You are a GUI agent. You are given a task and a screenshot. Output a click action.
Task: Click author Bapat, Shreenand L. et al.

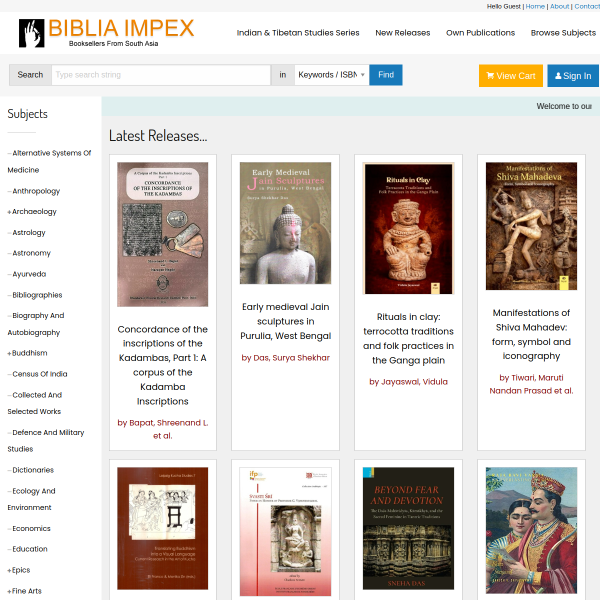pos(163,429)
